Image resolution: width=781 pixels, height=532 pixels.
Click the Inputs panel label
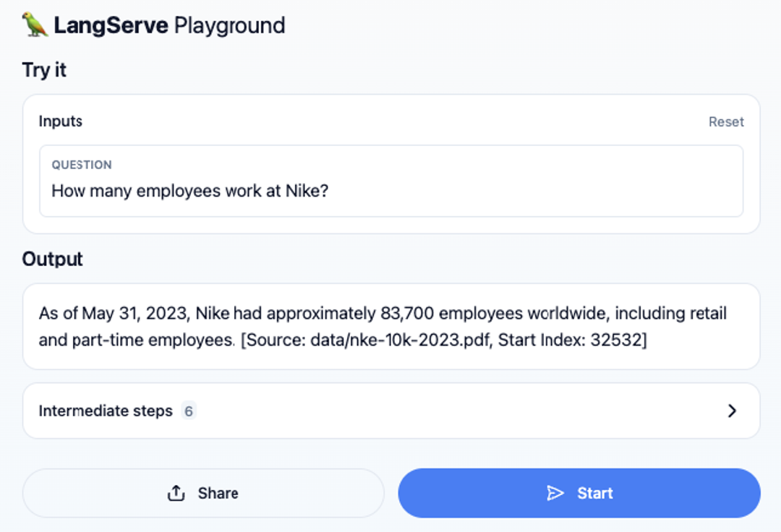point(61,121)
